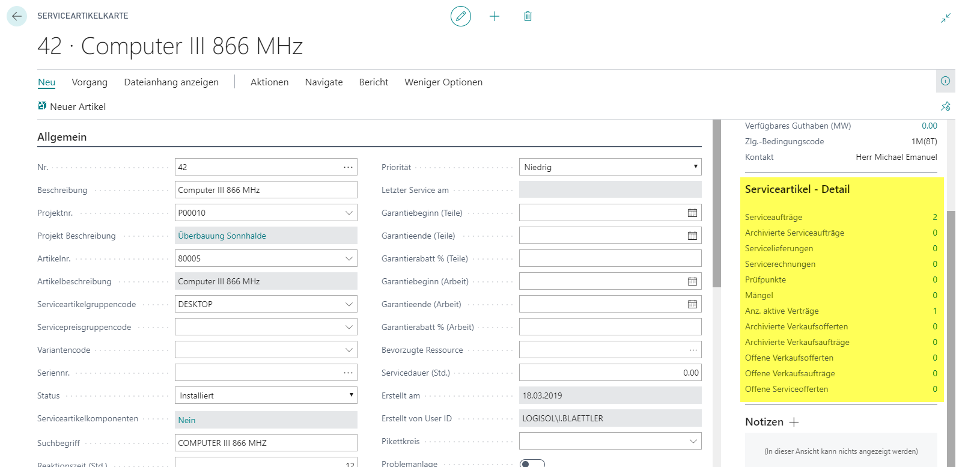980x467 pixels.
Task: Toggle the info FactBox pane icon
Action: point(945,81)
